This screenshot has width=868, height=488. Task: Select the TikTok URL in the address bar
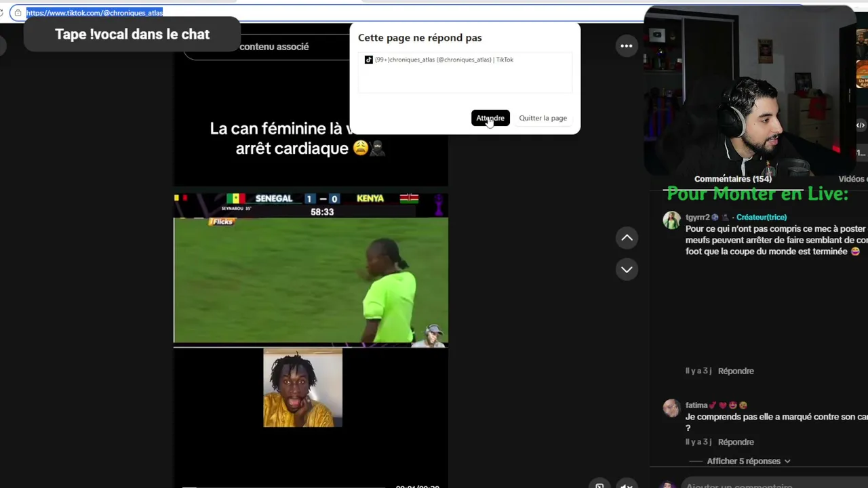click(94, 12)
